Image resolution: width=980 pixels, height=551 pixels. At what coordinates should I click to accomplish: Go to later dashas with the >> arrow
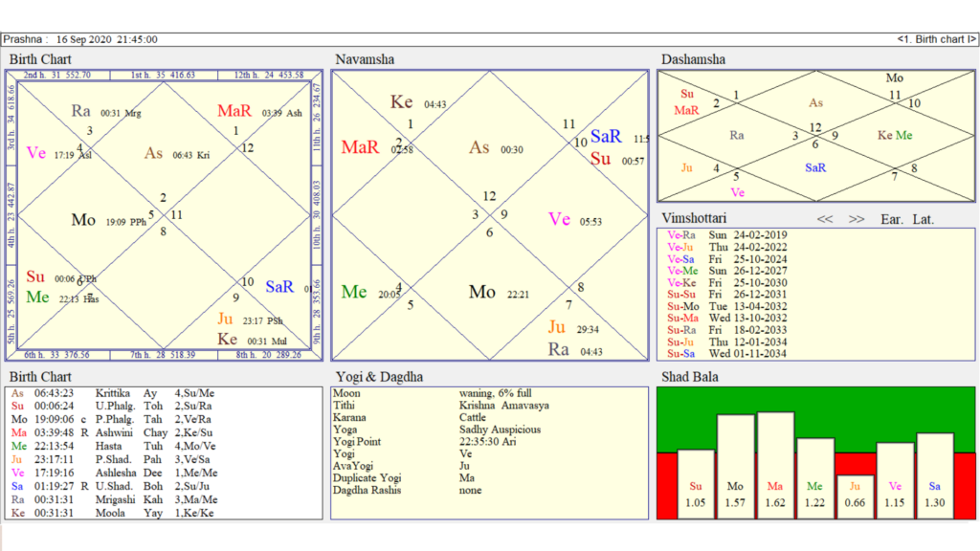coord(857,219)
